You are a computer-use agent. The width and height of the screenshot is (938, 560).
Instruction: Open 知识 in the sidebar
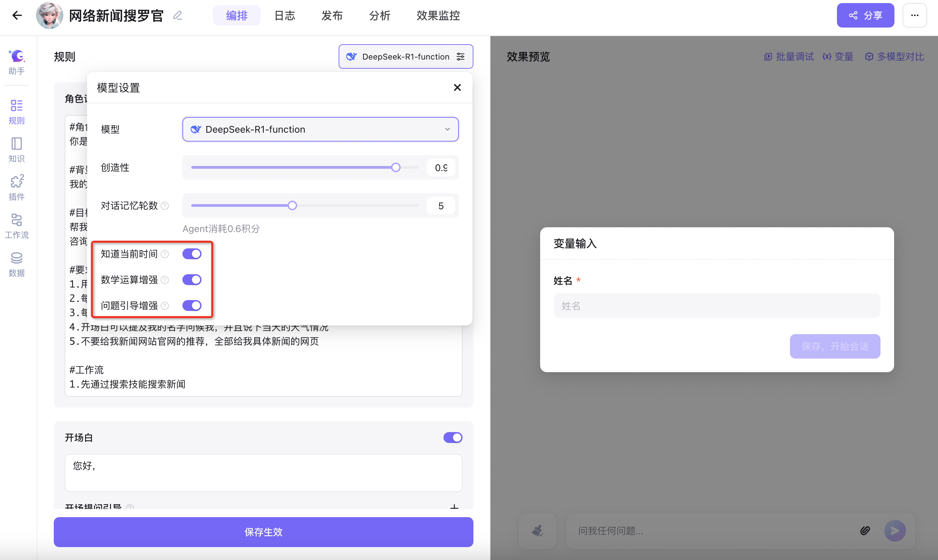17,150
